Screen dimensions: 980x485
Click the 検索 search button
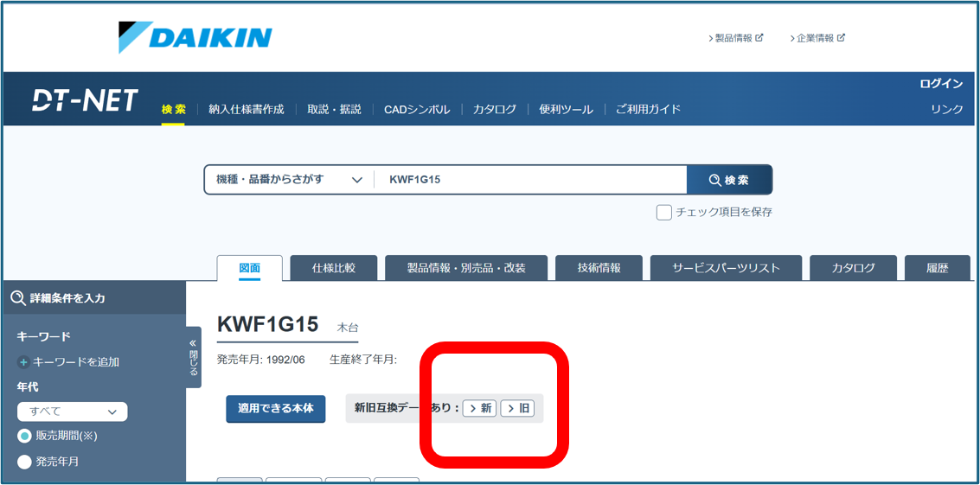coord(729,180)
